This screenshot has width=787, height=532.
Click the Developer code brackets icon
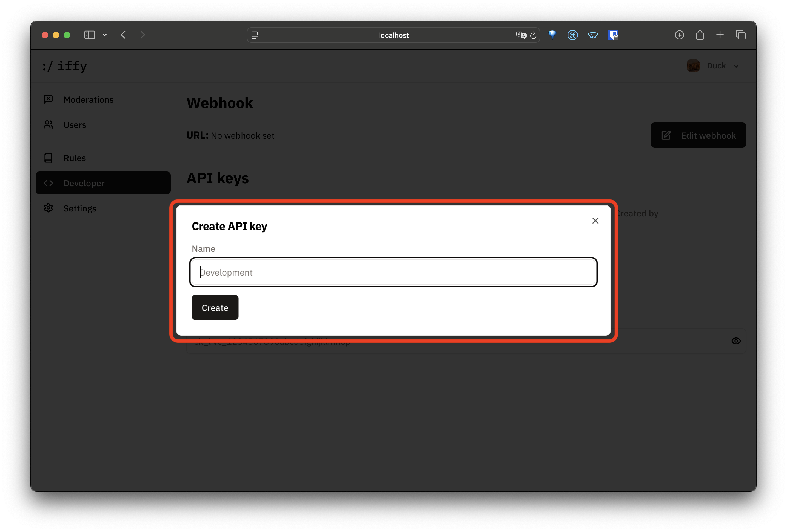49,183
